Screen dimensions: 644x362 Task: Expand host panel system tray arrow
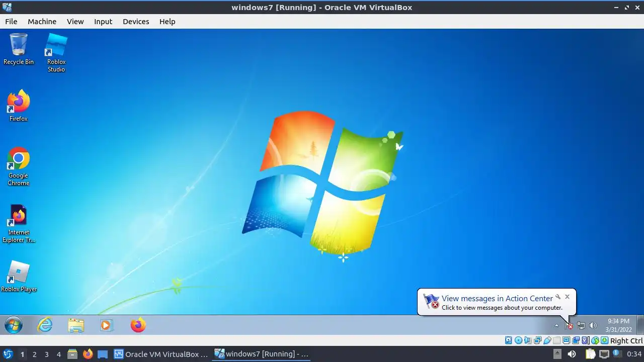click(x=557, y=354)
